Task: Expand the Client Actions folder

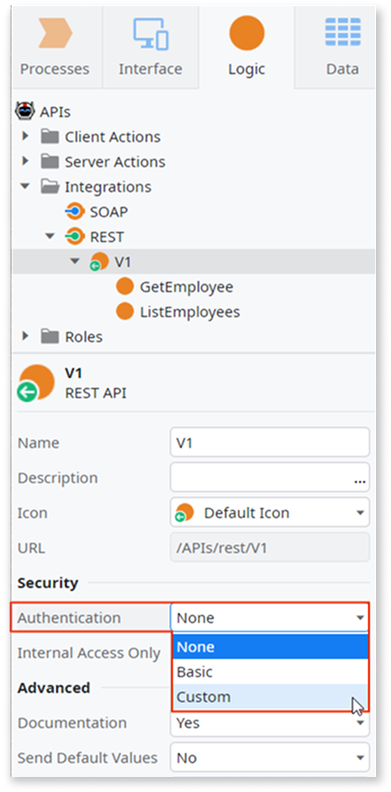Action: (x=26, y=136)
